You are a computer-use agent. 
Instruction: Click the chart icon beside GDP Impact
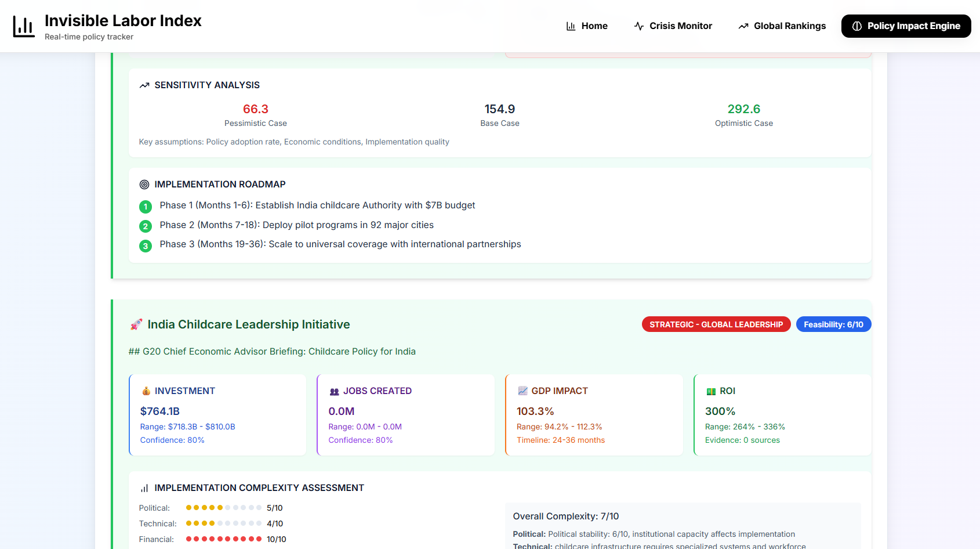coord(523,391)
